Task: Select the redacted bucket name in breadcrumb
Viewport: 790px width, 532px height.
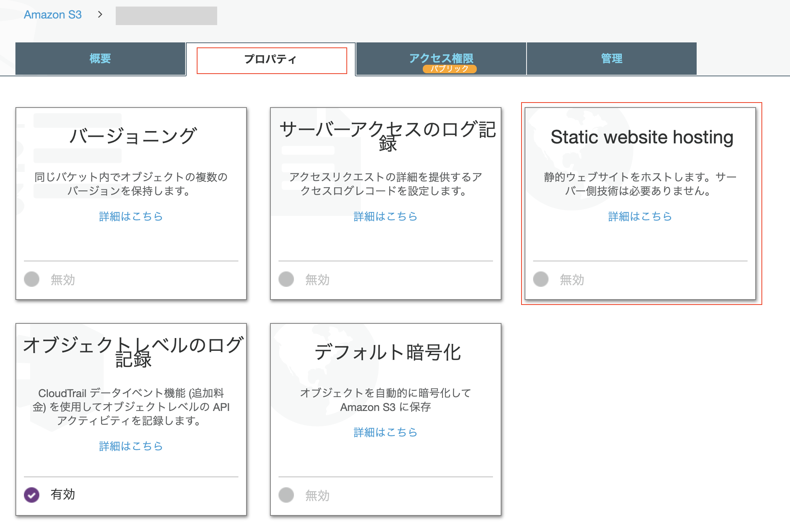Action: pos(166,16)
